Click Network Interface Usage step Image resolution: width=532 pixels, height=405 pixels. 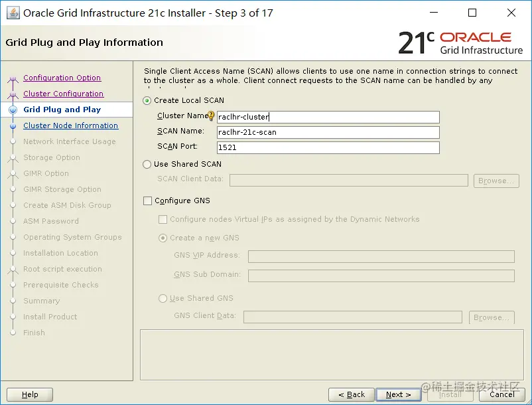pos(70,141)
